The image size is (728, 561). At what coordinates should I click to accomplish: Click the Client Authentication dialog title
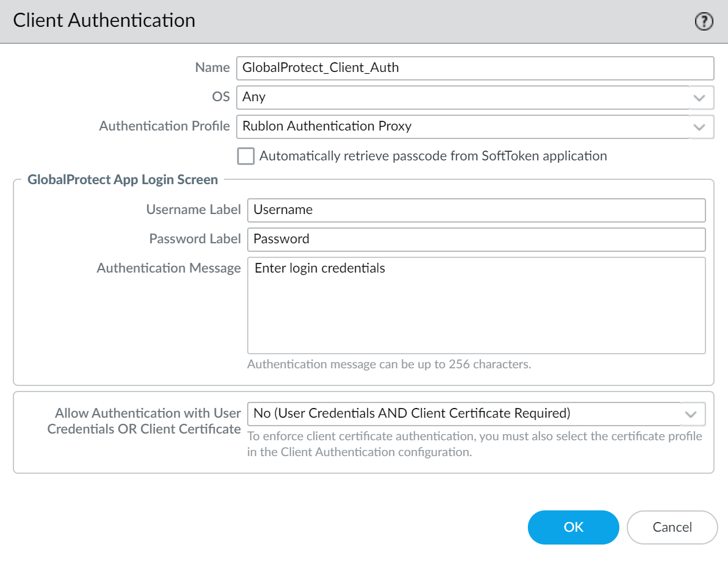point(104,20)
